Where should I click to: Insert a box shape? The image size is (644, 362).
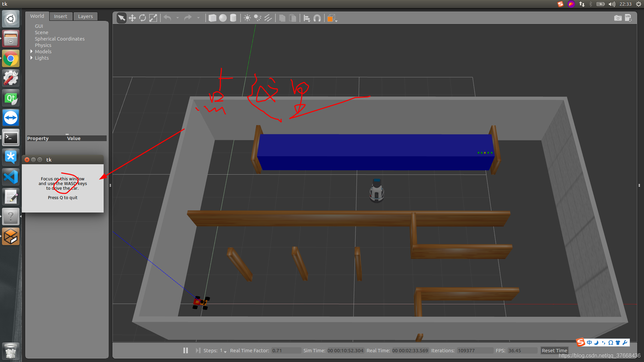coord(212,18)
